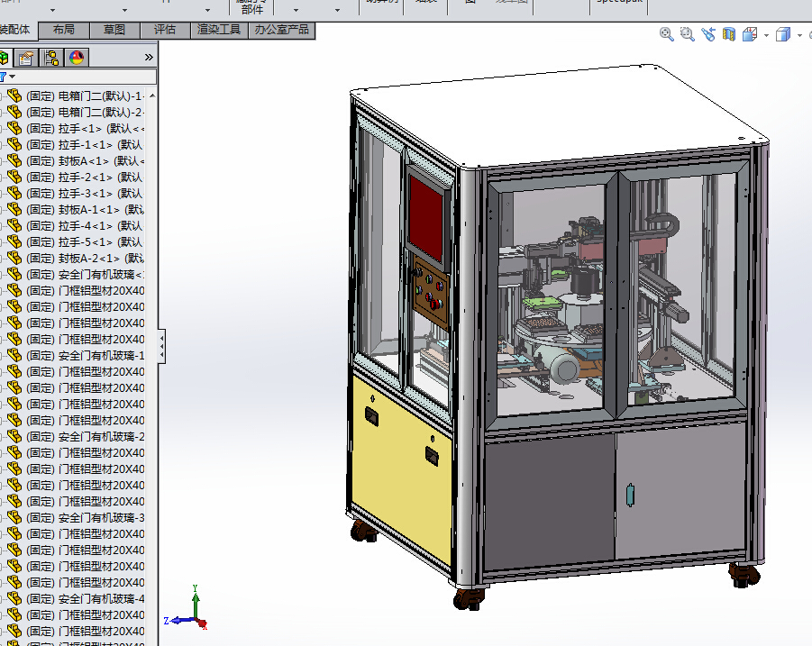Click the Display Style cube icon

coord(783,34)
